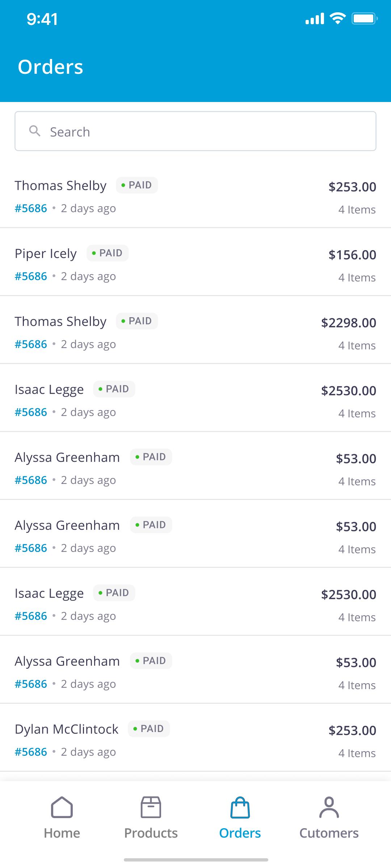This screenshot has height=868, width=391.
Task: Tap PAID badge beside Dylan McClintock
Action: pos(149,729)
